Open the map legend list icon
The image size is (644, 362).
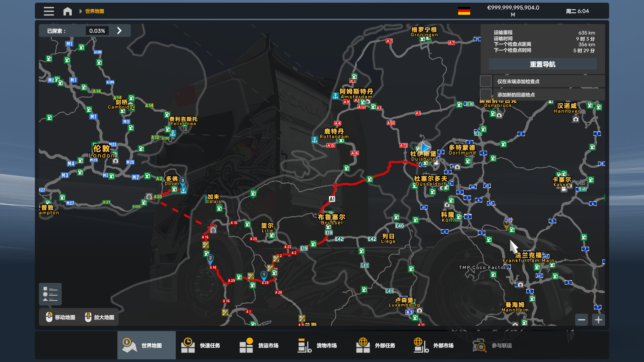click(50, 294)
